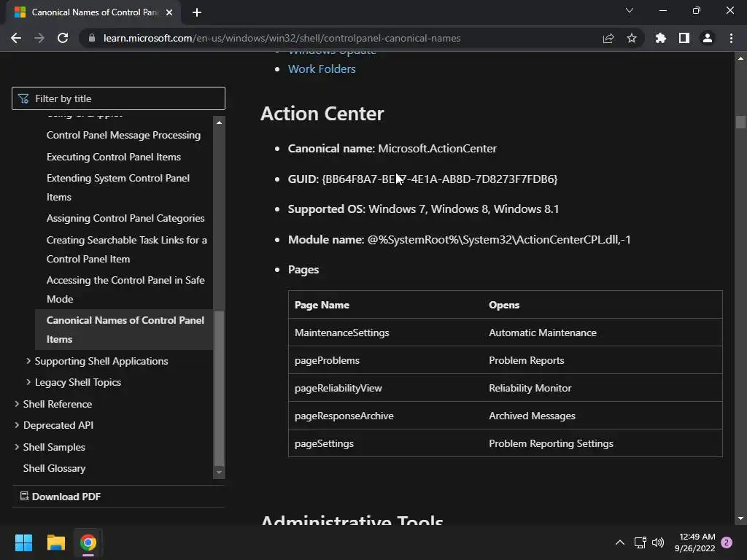Open a new tab with the plus button

197,12
